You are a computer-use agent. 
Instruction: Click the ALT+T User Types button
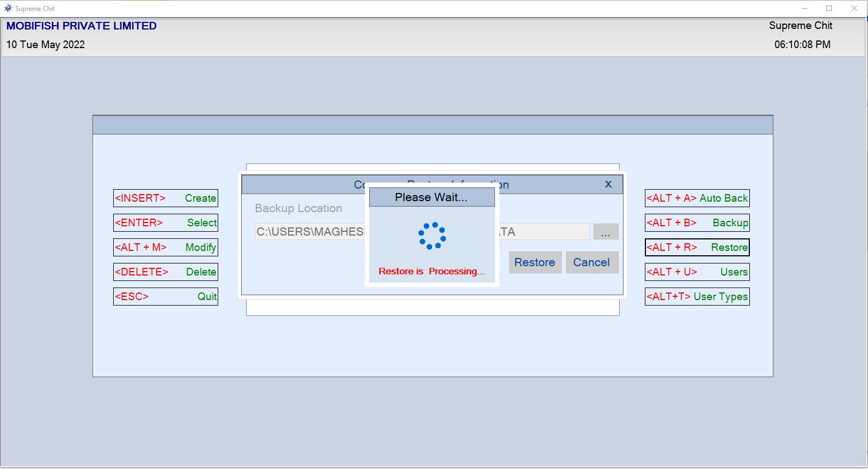[x=697, y=296]
